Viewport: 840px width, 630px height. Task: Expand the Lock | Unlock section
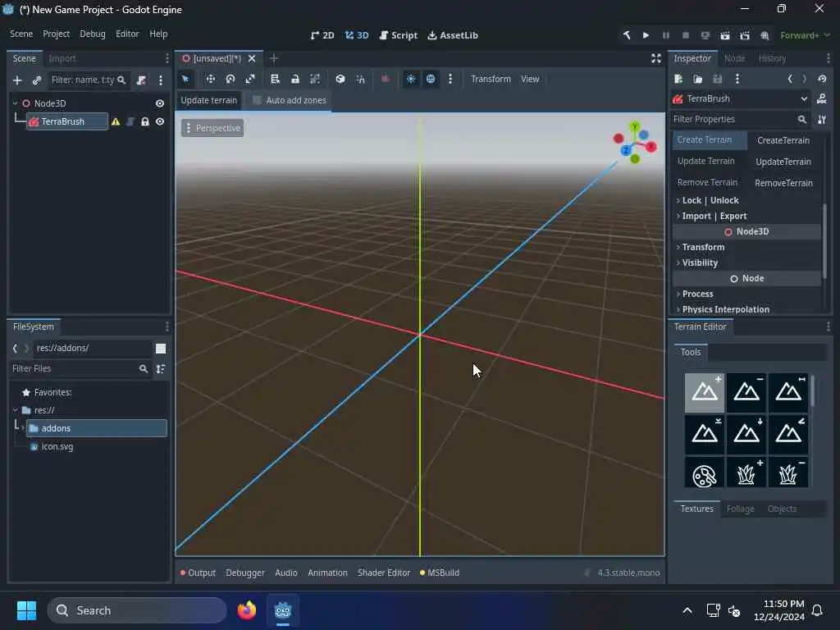click(746, 200)
